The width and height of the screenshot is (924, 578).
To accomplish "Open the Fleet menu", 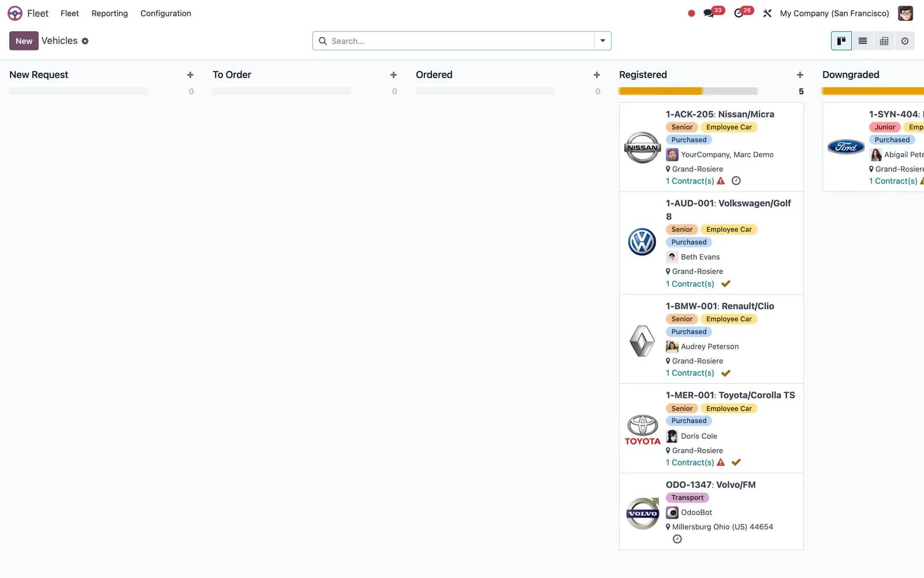I will coord(69,13).
